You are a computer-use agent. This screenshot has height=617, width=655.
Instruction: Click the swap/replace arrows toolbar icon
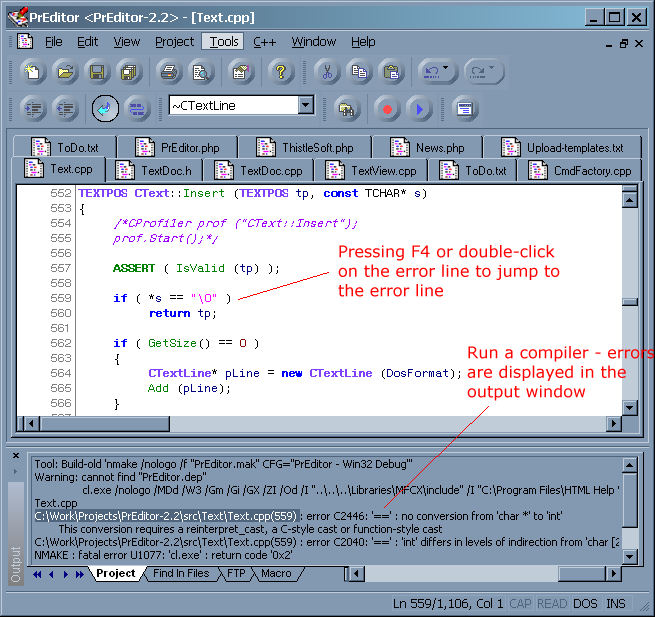click(x=137, y=109)
